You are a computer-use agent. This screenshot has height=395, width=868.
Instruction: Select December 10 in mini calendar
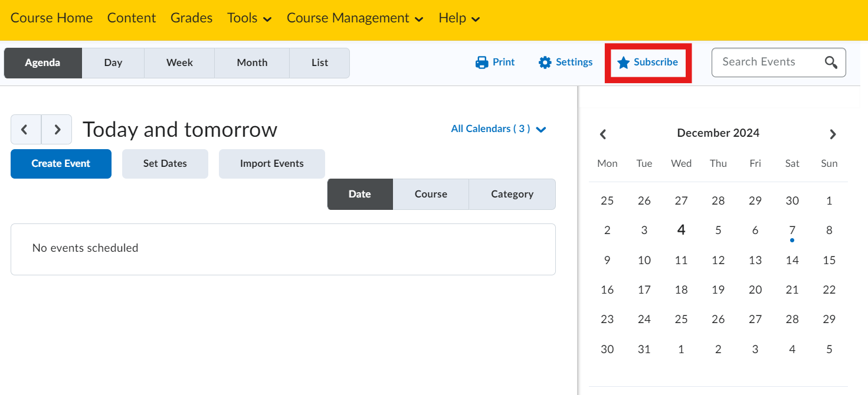[644, 260]
